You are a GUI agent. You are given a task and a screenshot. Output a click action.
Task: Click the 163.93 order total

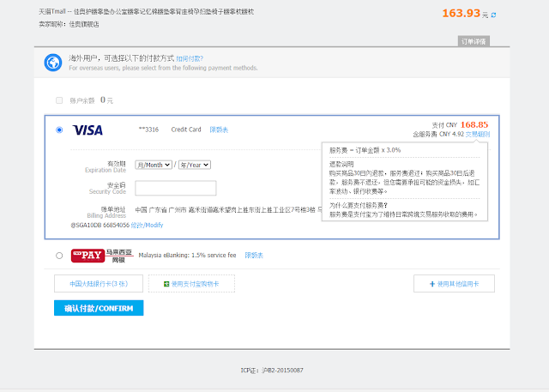tap(462, 14)
